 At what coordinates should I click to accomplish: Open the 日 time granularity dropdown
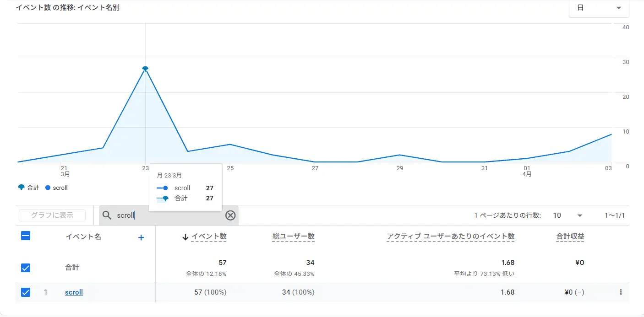point(599,8)
